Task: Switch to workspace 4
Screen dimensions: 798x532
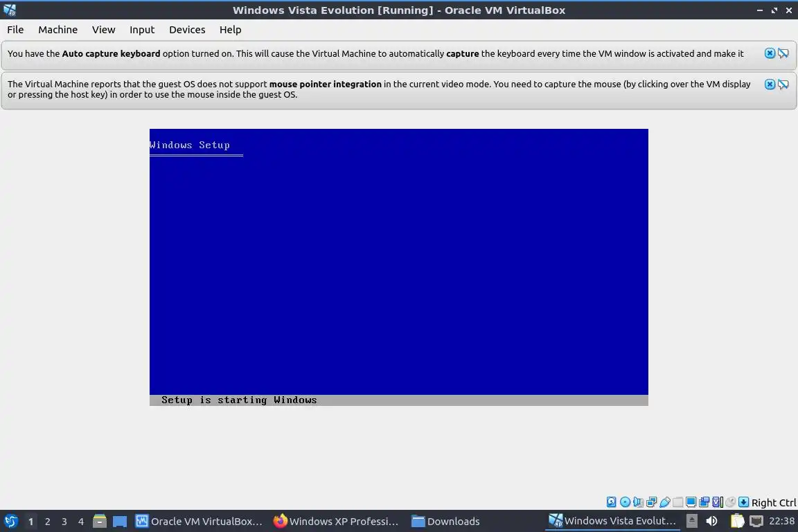Action: click(81, 522)
